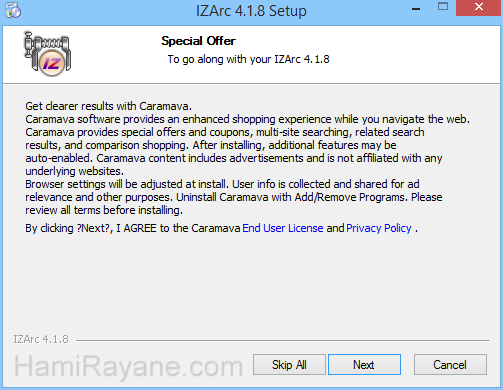Viewport: 503px width, 390px height.
Task: Click the IZArc vise logo icon
Action: tap(47, 54)
